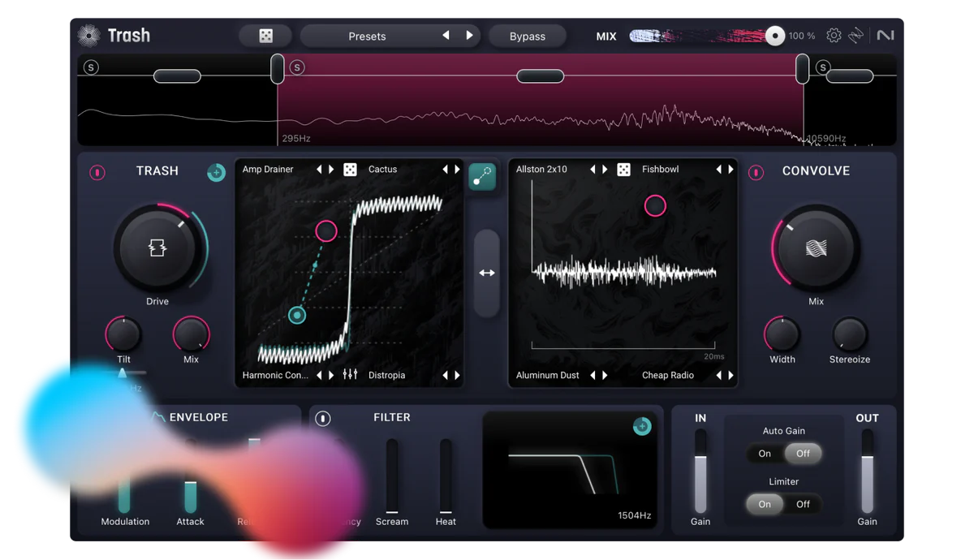Toggle the CONVOLVE module power button
This screenshot has height=560, width=974.
[756, 172]
